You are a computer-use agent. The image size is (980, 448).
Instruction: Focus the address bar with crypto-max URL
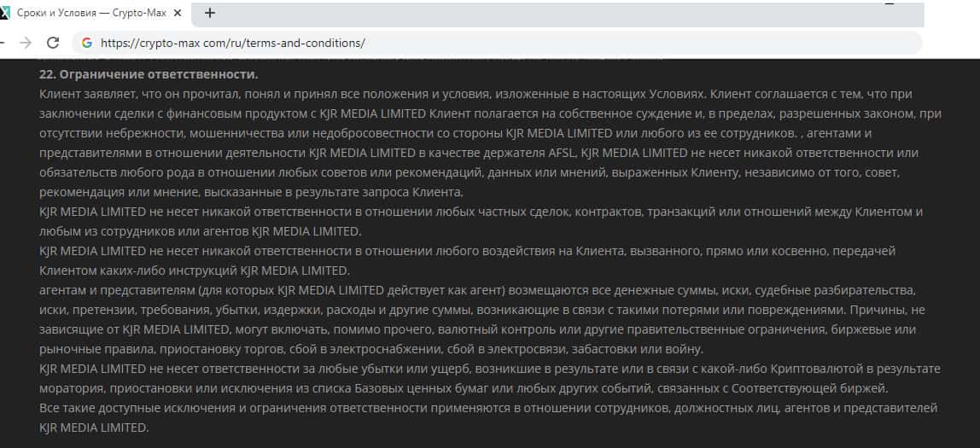(x=497, y=44)
